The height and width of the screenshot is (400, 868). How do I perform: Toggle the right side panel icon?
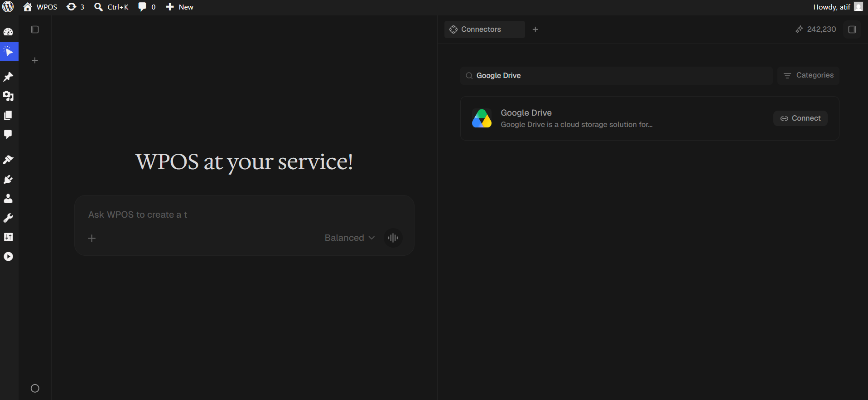[852, 29]
